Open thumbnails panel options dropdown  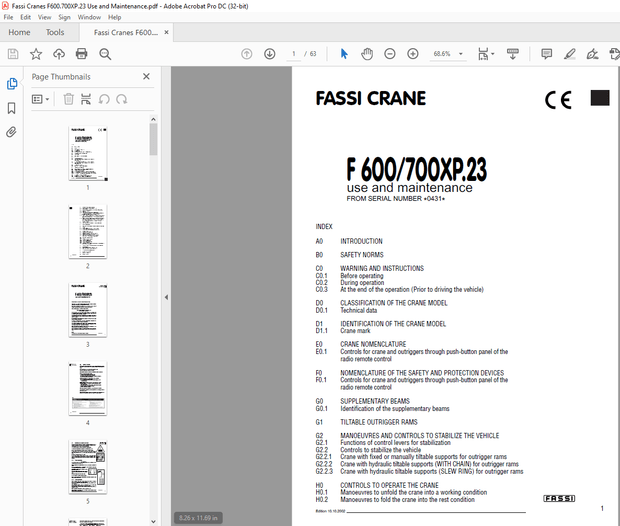click(x=41, y=99)
